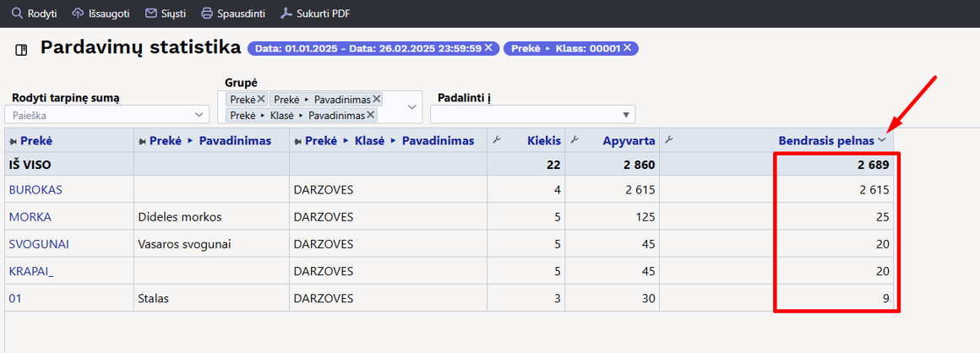Sort by Bendrasis pelnas column header
980x353 pixels.
click(825, 141)
